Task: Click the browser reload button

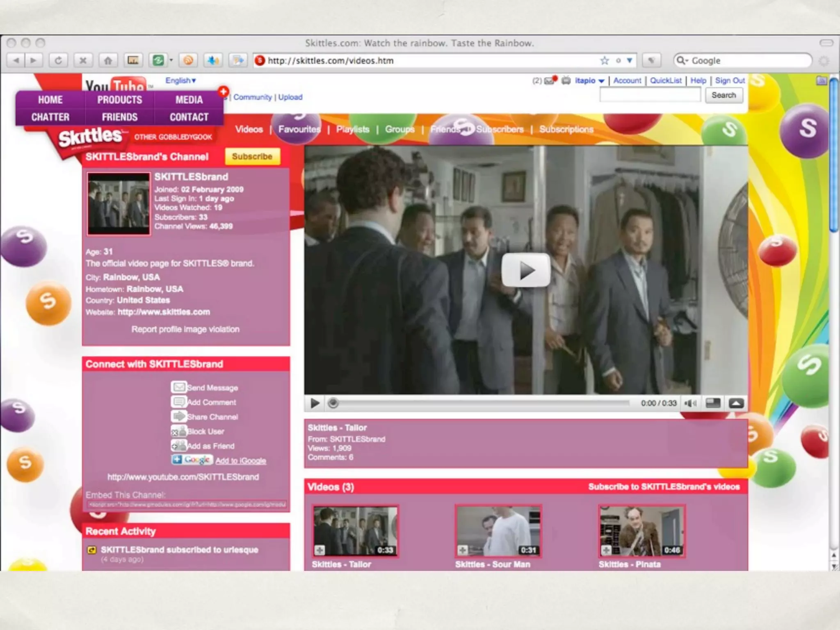Action: pos(58,61)
